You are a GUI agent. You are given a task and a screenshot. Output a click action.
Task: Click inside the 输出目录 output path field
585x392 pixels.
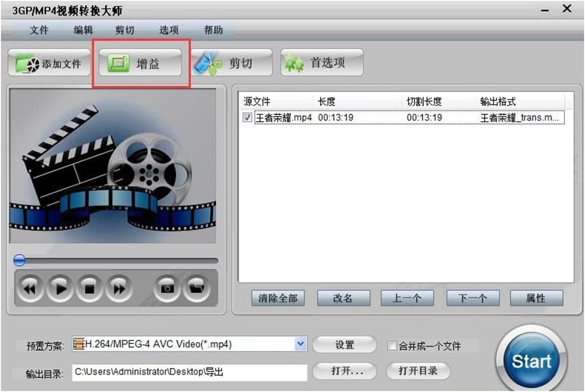coord(189,373)
